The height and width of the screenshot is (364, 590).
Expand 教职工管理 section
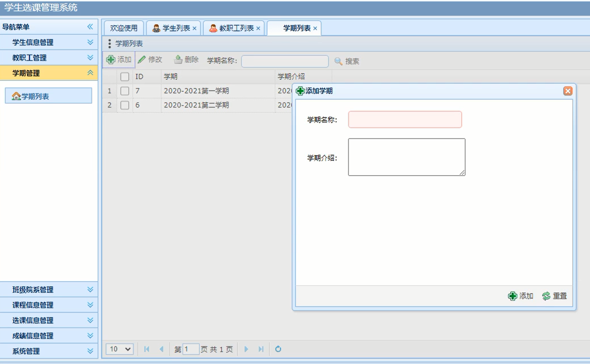click(x=90, y=57)
